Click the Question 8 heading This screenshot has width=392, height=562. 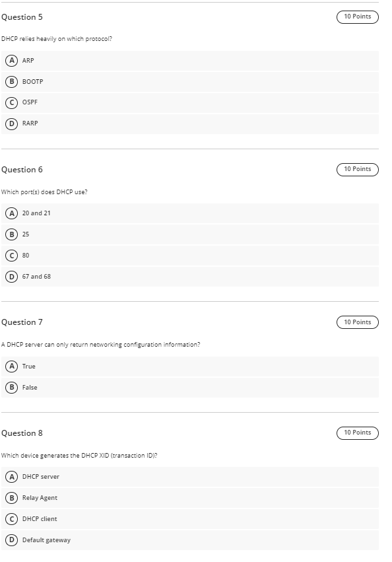pyautogui.click(x=22, y=433)
